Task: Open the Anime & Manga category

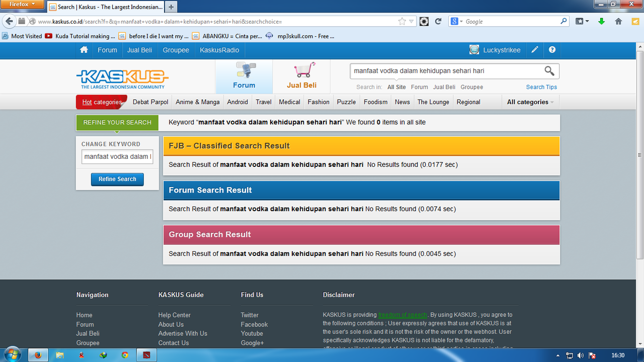Action: coord(198,102)
